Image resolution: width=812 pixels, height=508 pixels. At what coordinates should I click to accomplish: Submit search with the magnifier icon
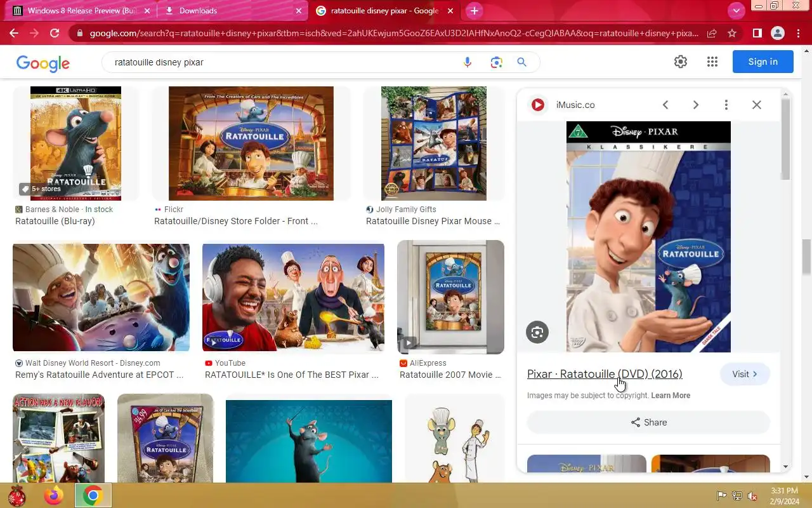[x=522, y=62]
